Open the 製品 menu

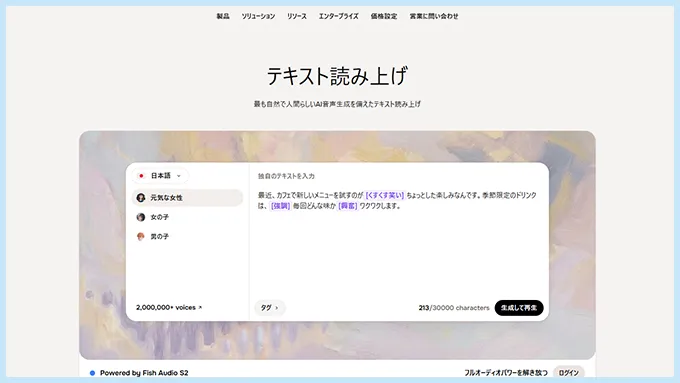click(x=223, y=16)
